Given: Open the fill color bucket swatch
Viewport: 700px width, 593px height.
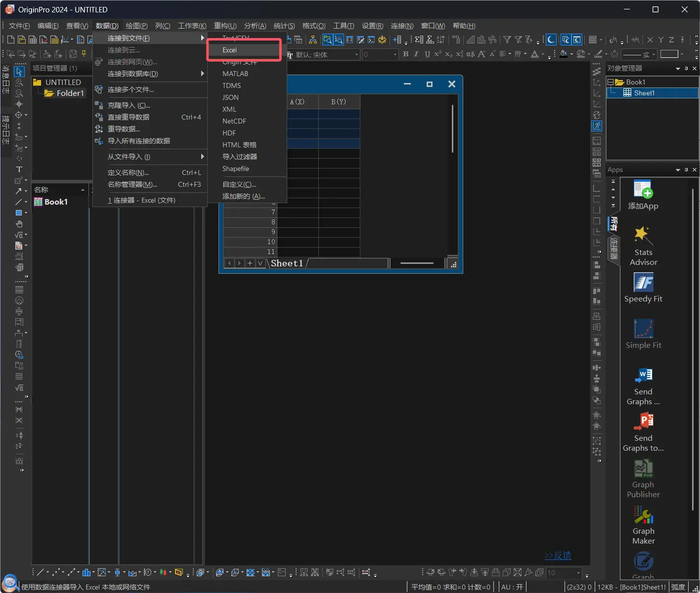Looking at the screenshot, I should point(564,54).
